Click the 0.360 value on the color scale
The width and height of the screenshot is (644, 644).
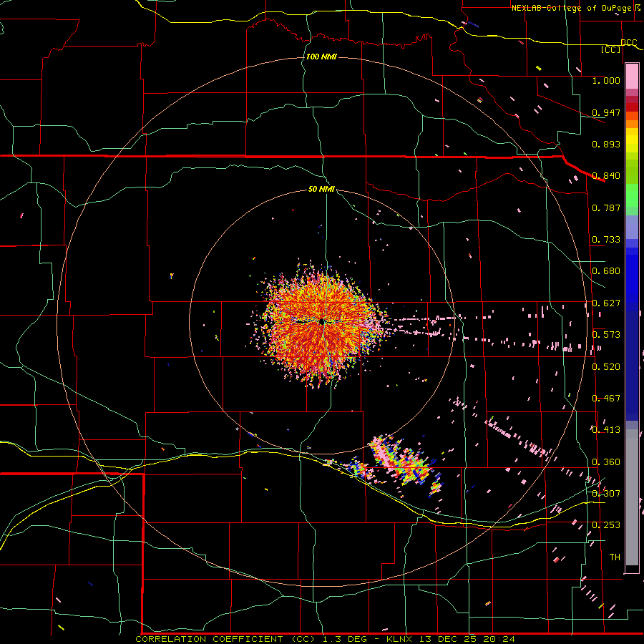[606, 462]
